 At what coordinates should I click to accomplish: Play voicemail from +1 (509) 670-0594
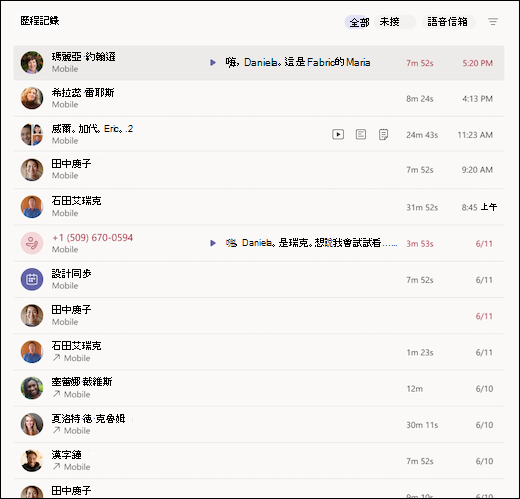click(x=213, y=243)
